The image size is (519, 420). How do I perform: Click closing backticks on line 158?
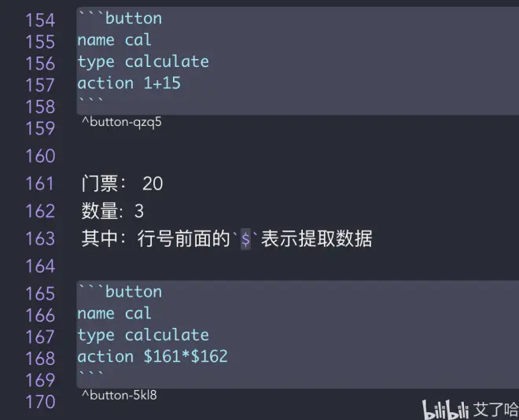[91, 101]
